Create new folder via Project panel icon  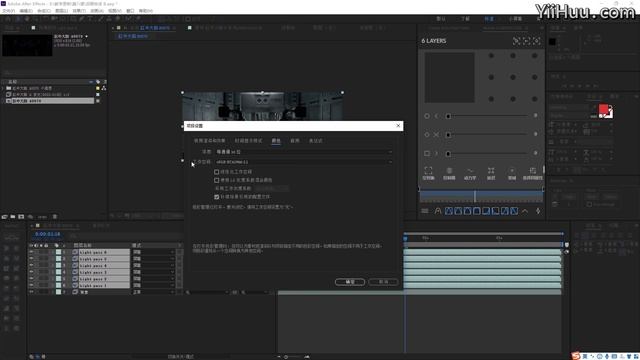click(13, 217)
